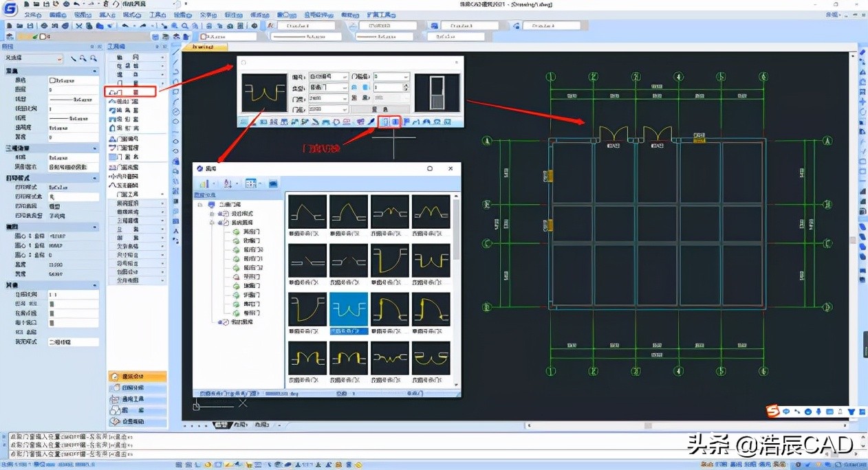Click the Save icon in top toolbar

tap(29, 25)
